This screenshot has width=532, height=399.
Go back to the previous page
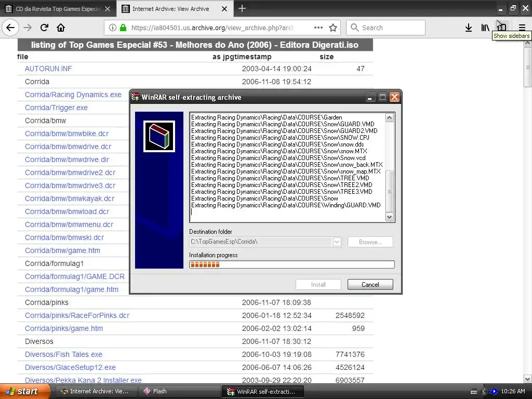point(10,28)
